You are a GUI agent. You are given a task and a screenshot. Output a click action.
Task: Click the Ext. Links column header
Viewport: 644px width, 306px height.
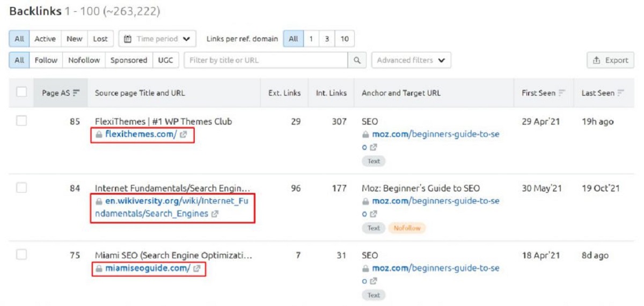(284, 93)
